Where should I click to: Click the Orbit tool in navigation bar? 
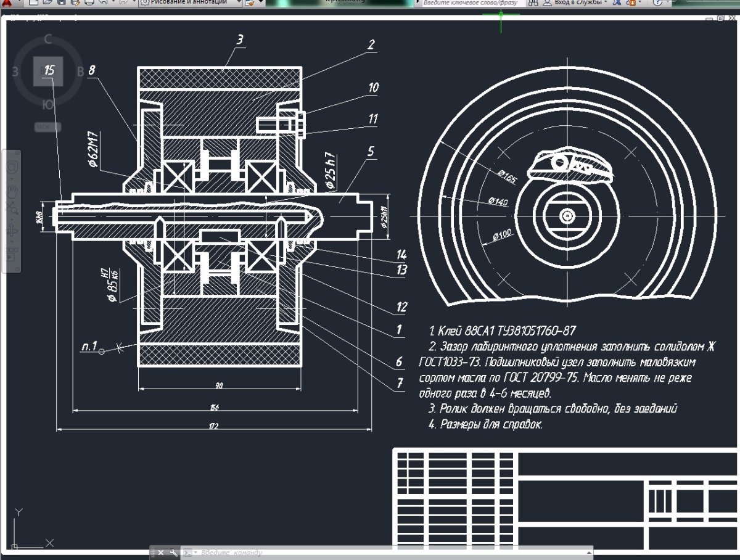click(12, 231)
